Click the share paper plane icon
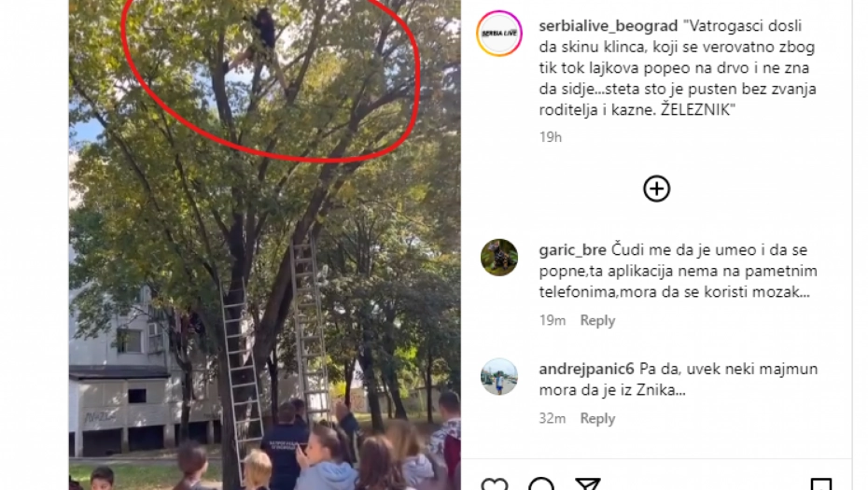 pos(587,484)
